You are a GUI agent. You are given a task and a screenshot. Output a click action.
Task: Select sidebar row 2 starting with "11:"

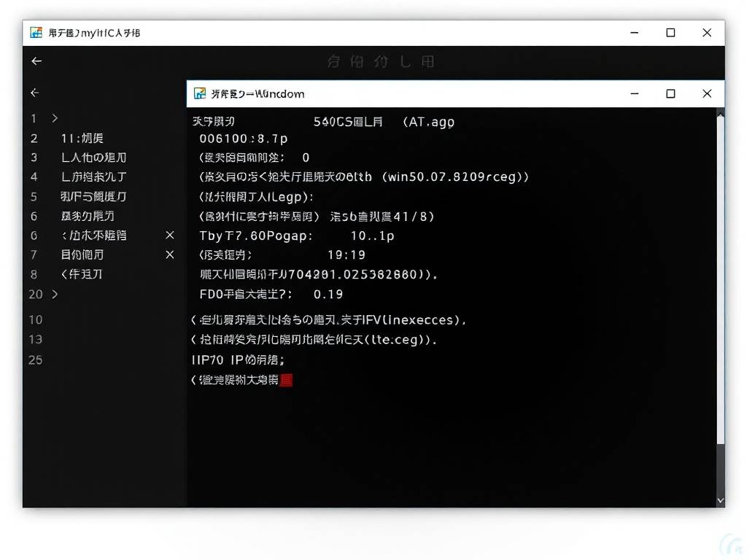coord(82,138)
